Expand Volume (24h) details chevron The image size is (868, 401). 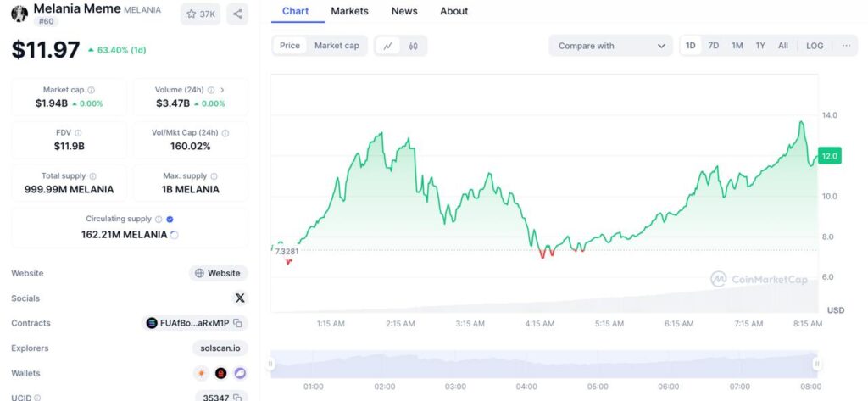click(x=222, y=90)
